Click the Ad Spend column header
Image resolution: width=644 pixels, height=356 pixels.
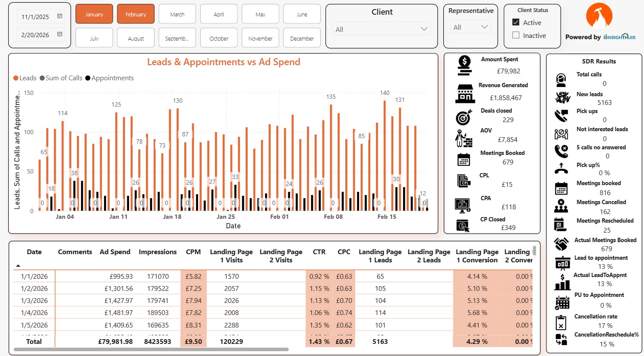[115, 252]
